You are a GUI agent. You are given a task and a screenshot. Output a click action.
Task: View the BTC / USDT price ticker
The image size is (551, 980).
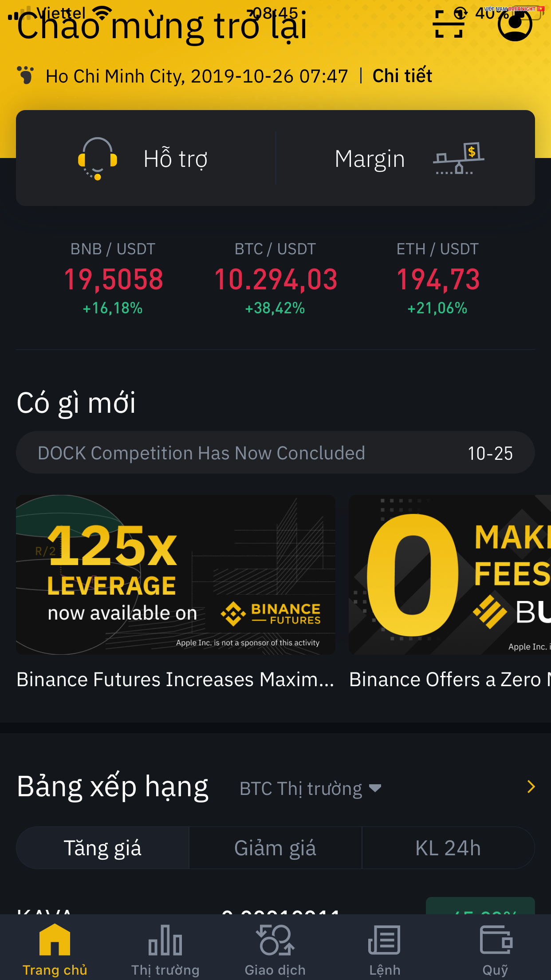(275, 278)
